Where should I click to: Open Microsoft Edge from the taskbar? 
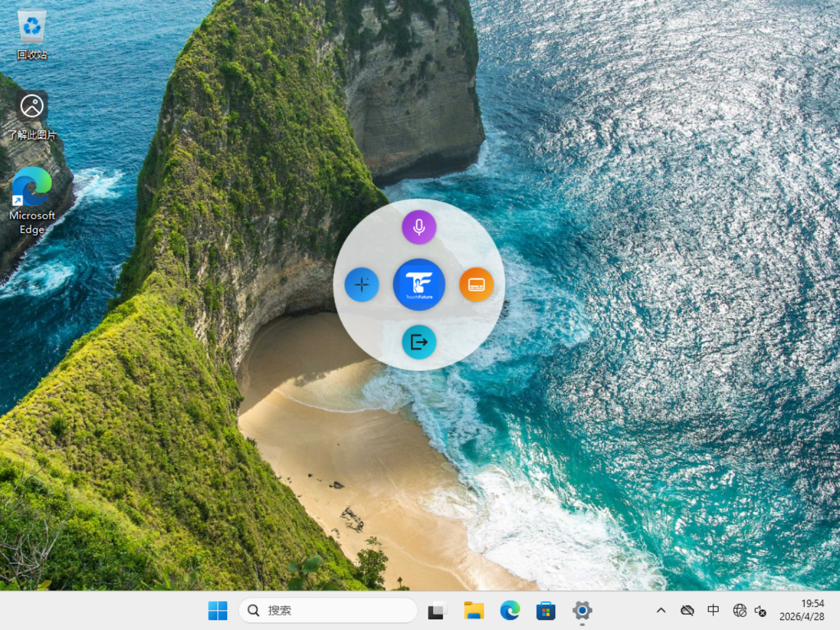(x=509, y=610)
